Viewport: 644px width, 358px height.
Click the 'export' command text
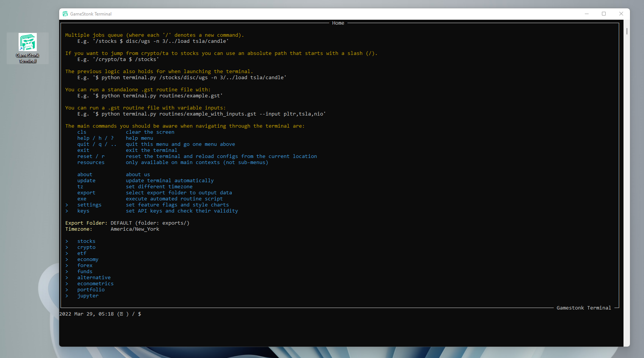86,193
